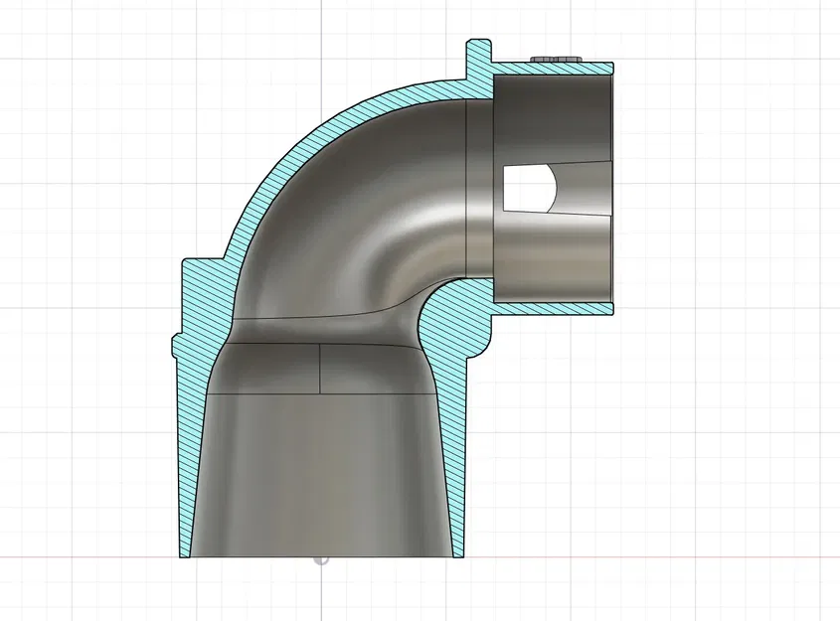Click an empty grid cell left of the model
The image size is (840, 621).
[x=80, y=298]
